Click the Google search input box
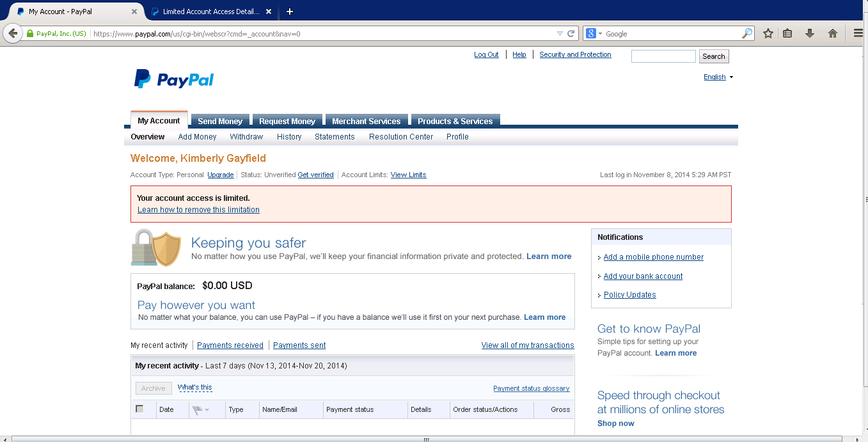This screenshot has width=868, height=442. [672, 33]
